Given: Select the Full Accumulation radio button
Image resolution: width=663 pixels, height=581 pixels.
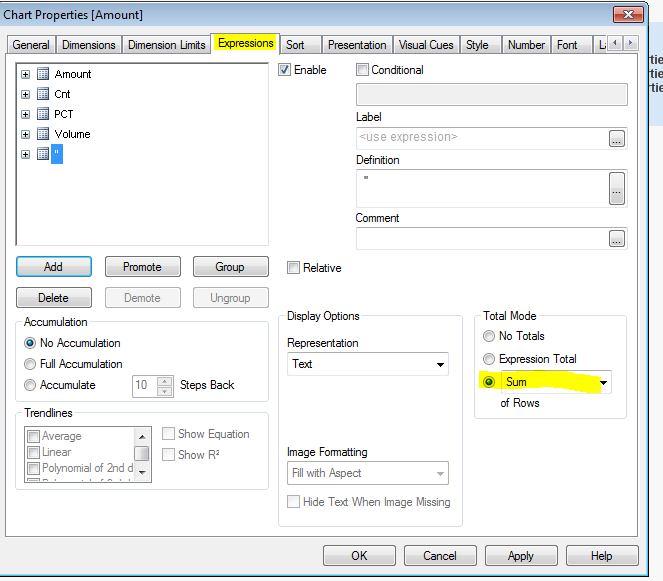Looking at the screenshot, I should click(x=30, y=364).
